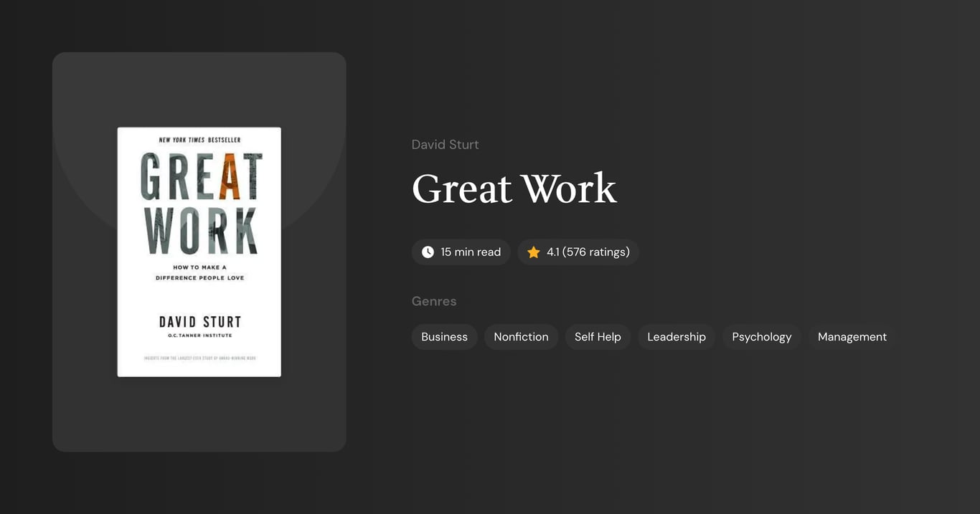980x514 pixels.
Task: Open the Leadership genre pill
Action: click(676, 336)
